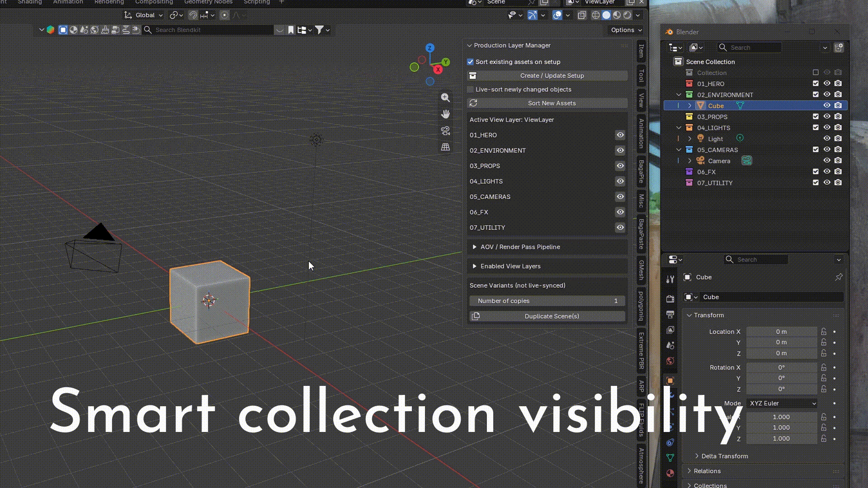Open the Compositing workspace tab
The image size is (868, 488).
point(154,2)
